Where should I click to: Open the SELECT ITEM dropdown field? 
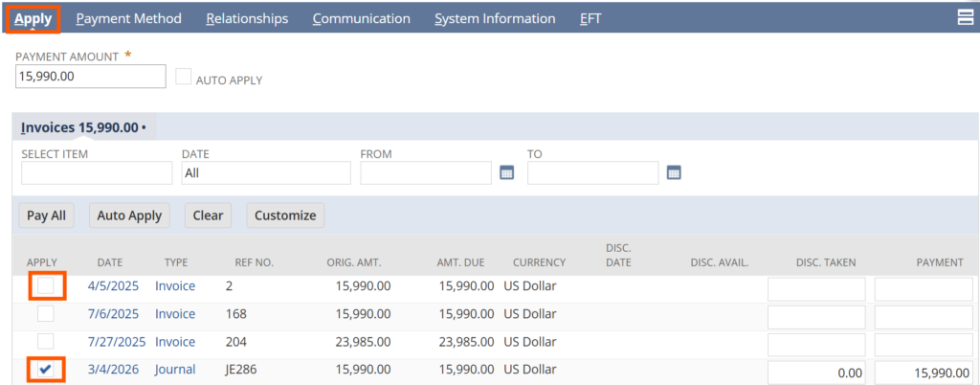pos(97,173)
